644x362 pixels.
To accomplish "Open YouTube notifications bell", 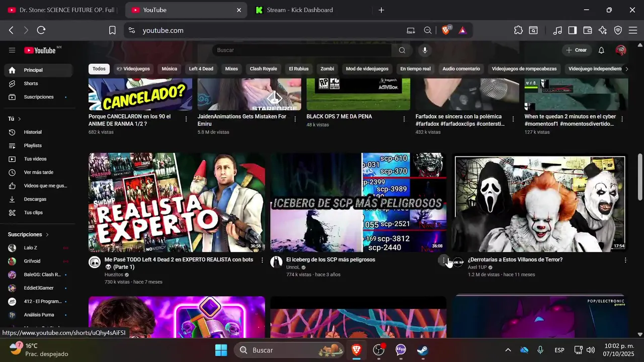I will [x=601, y=50].
